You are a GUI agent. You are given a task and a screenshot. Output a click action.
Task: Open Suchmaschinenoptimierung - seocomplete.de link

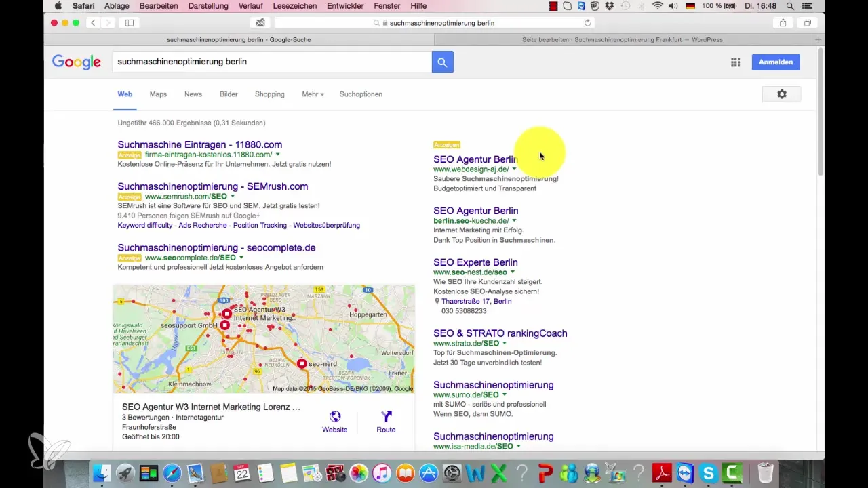click(216, 247)
